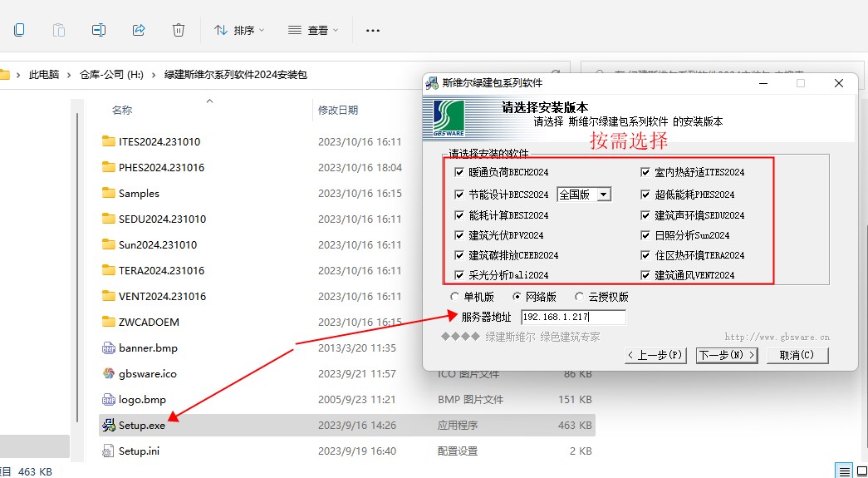Select the Sun2024.231010 folder icon
Image resolution: width=868 pixels, height=478 pixels.
pos(109,244)
